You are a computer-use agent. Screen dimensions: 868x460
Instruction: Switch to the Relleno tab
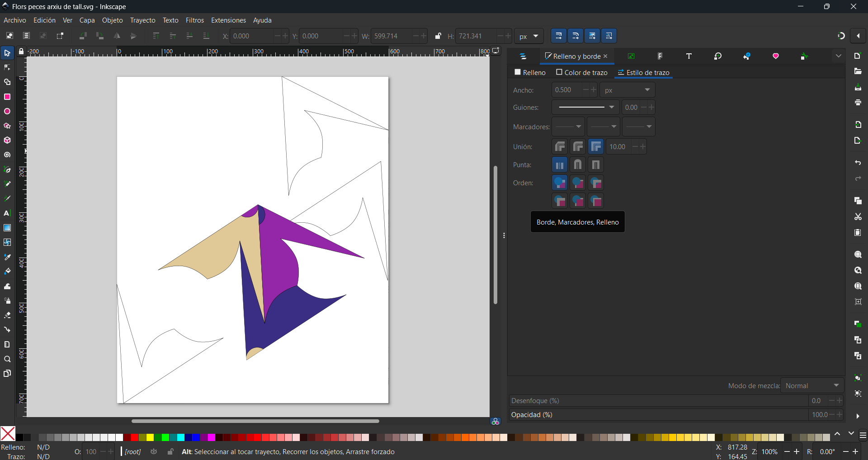[530, 72]
